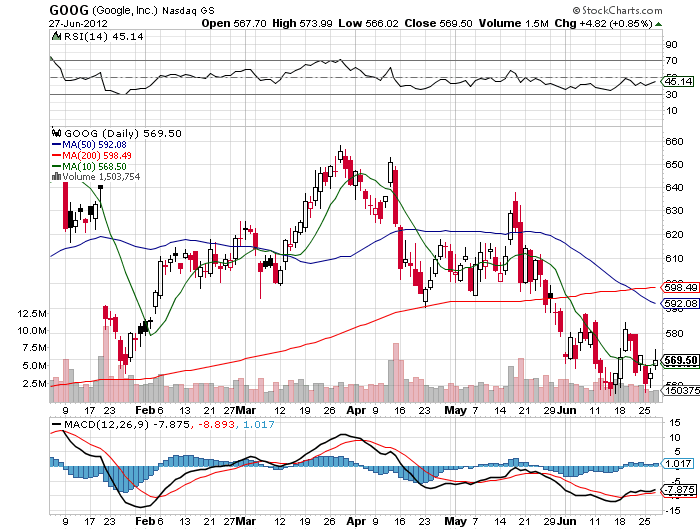The height and width of the screenshot is (530, 700).
Task: Click the 'May' label on the MACD panel date axis
Action: [455, 521]
